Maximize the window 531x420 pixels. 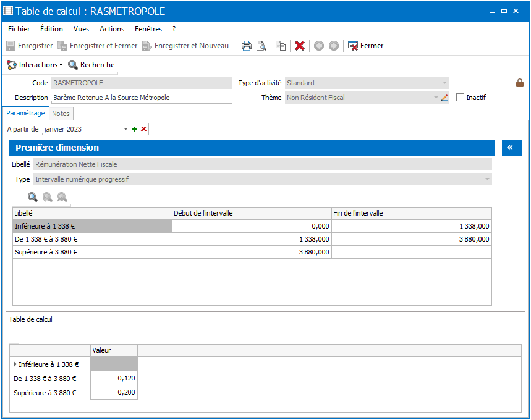pos(504,11)
